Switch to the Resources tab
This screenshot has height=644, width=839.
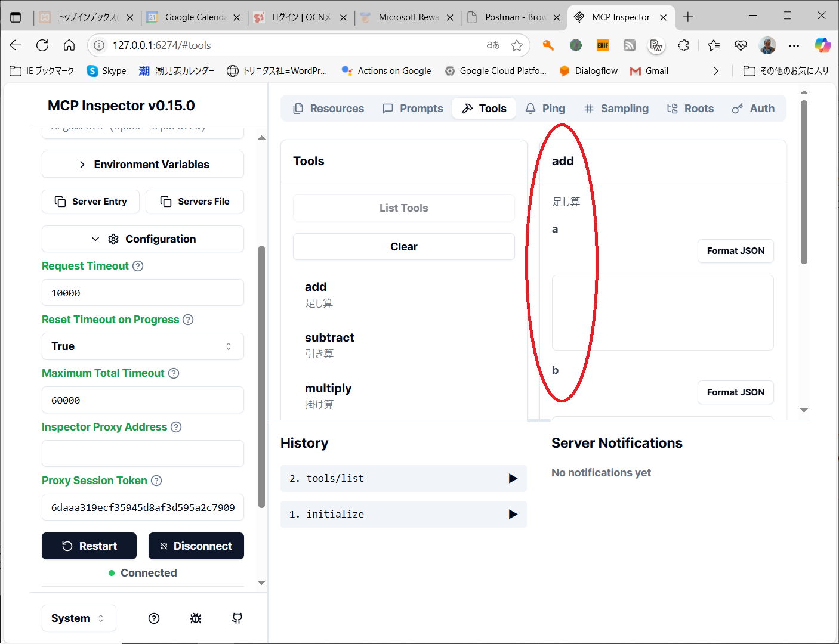[329, 109]
